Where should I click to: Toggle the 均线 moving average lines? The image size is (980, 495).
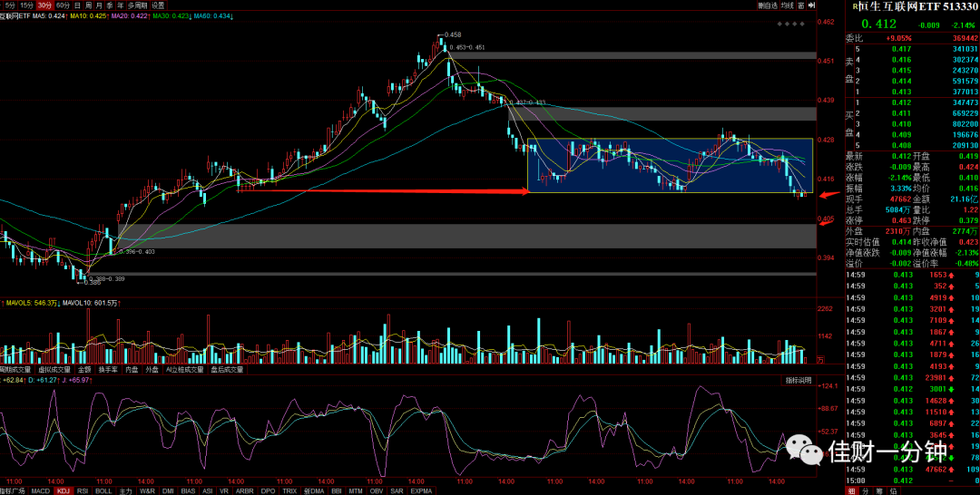click(x=787, y=5)
